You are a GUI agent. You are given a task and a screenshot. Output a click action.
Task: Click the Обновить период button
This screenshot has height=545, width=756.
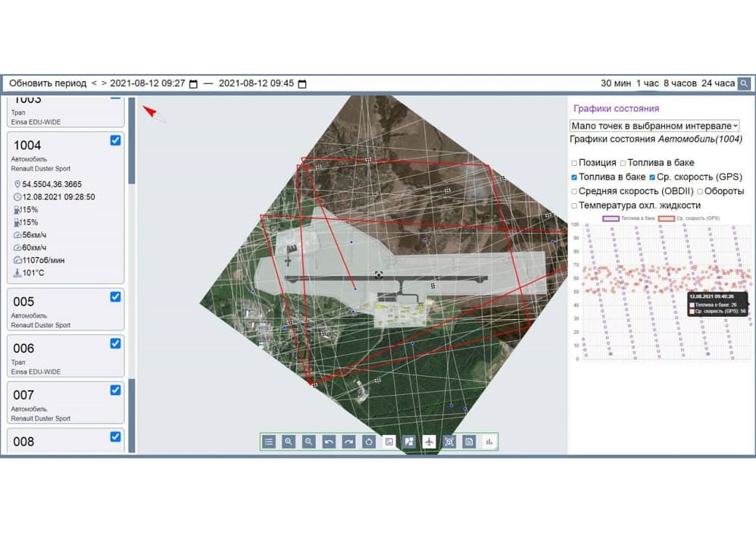pyautogui.click(x=47, y=83)
